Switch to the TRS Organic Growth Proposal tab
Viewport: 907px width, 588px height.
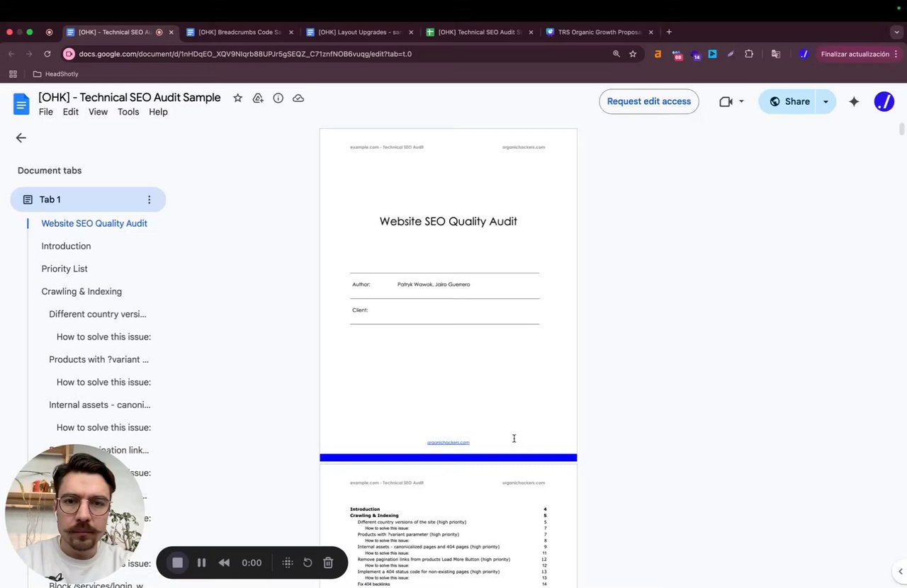pyautogui.click(x=599, y=32)
